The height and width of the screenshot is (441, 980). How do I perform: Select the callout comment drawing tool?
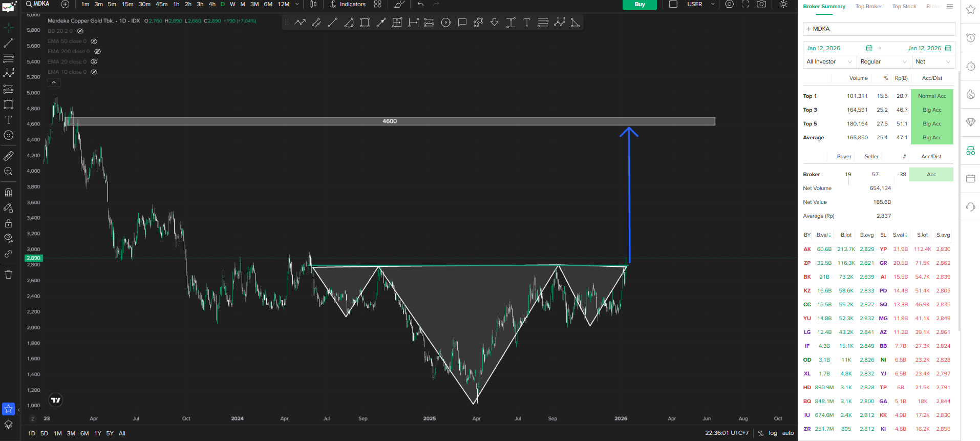[x=462, y=23]
